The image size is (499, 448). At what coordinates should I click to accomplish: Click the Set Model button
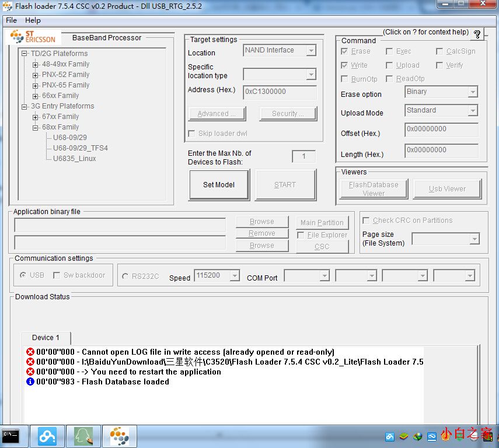pyautogui.click(x=219, y=185)
